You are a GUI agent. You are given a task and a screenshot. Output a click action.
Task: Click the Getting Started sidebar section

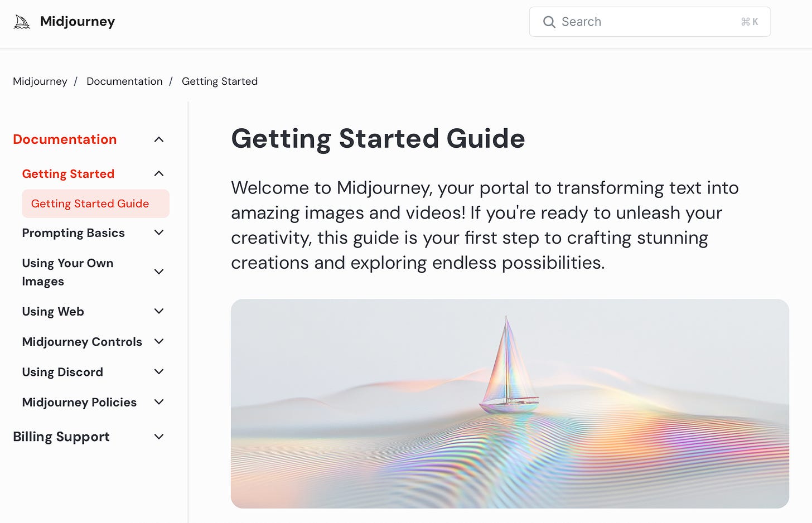[68, 174]
